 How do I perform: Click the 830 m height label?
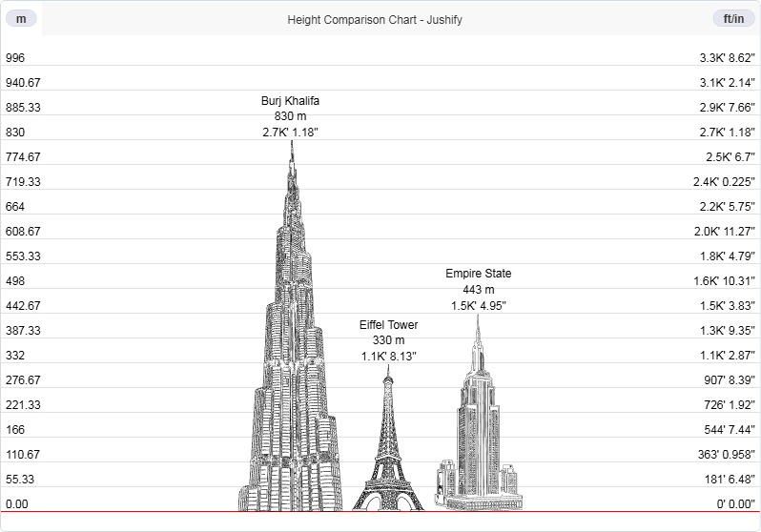coord(290,116)
